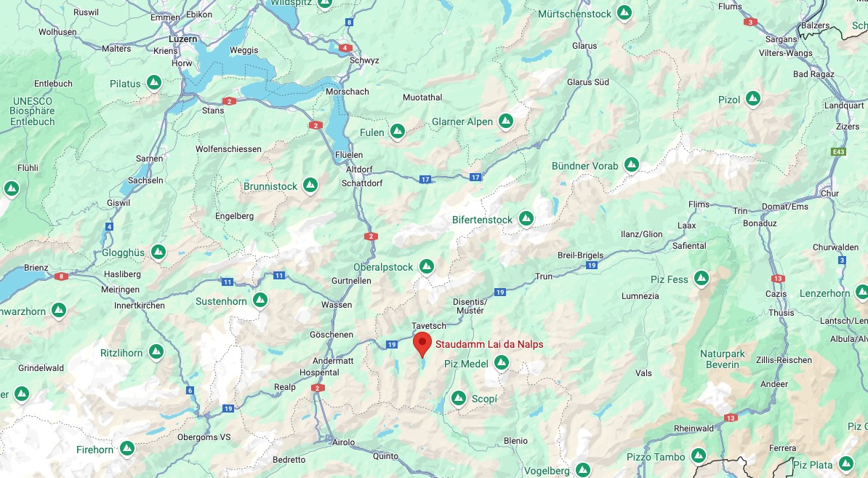Select the Firehorn peak marker
This screenshot has width=868, height=478.
tap(127, 448)
